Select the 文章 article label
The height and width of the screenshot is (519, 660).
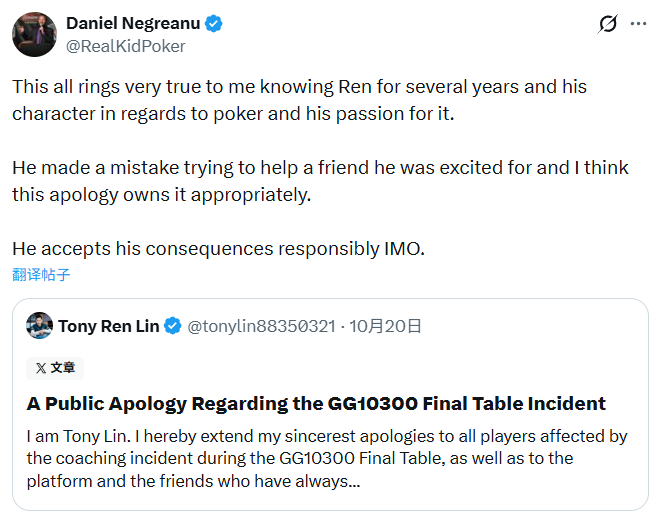pos(62,368)
